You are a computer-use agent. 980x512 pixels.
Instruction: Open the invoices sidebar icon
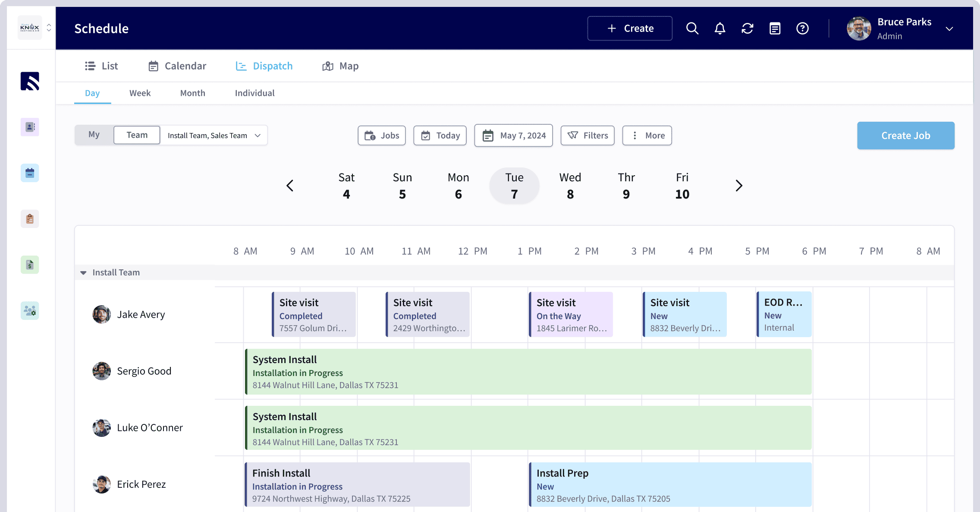[29, 265]
